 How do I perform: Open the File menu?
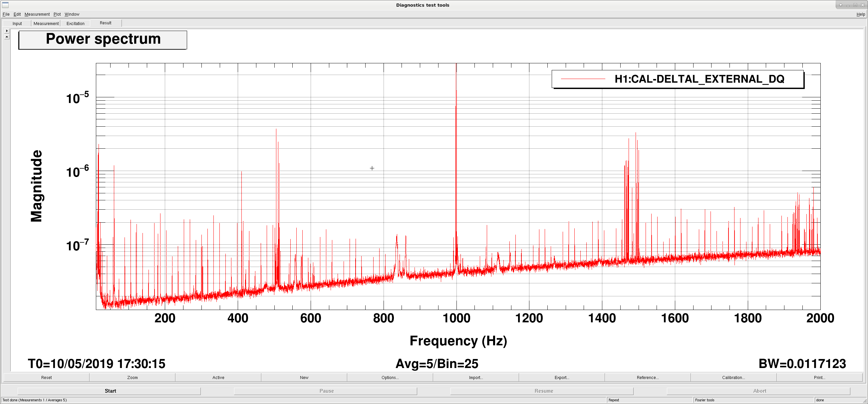click(6, 14)
